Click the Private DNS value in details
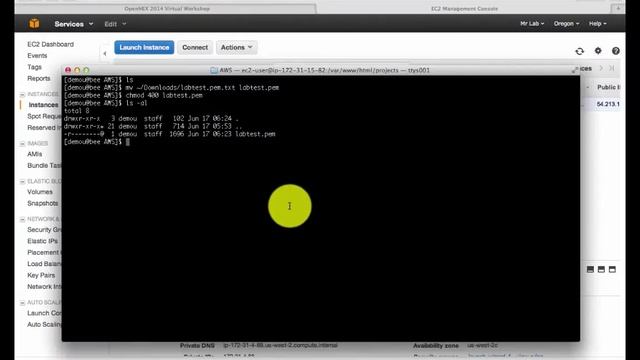The width and height of the screenshot is (640, 360). (280, 345)
